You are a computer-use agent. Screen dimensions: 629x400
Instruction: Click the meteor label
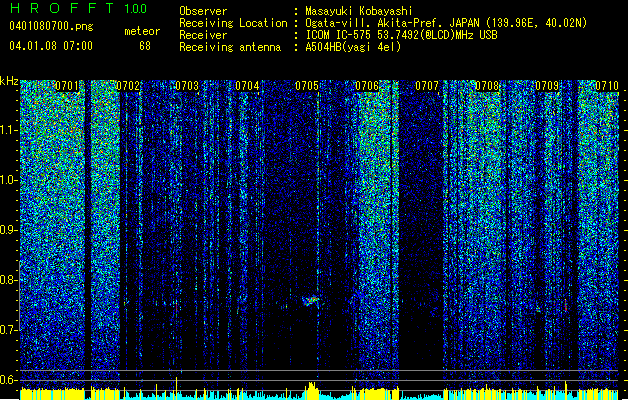[142, 31]
